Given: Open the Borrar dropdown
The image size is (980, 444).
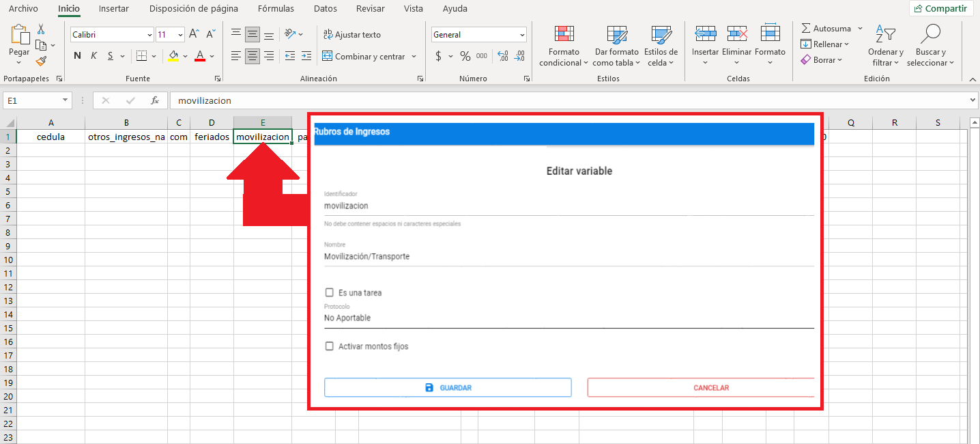Looking at the screenshot, I should click(x=822, y=60).
